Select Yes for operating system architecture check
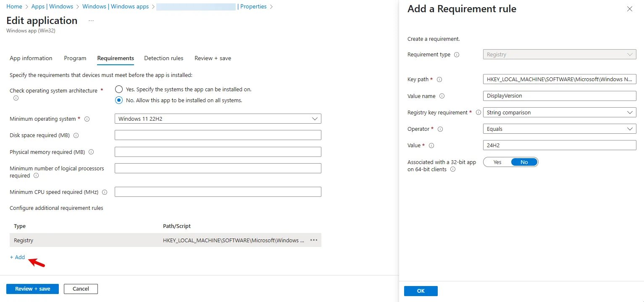The image size is (644, 302). point(119,89)
